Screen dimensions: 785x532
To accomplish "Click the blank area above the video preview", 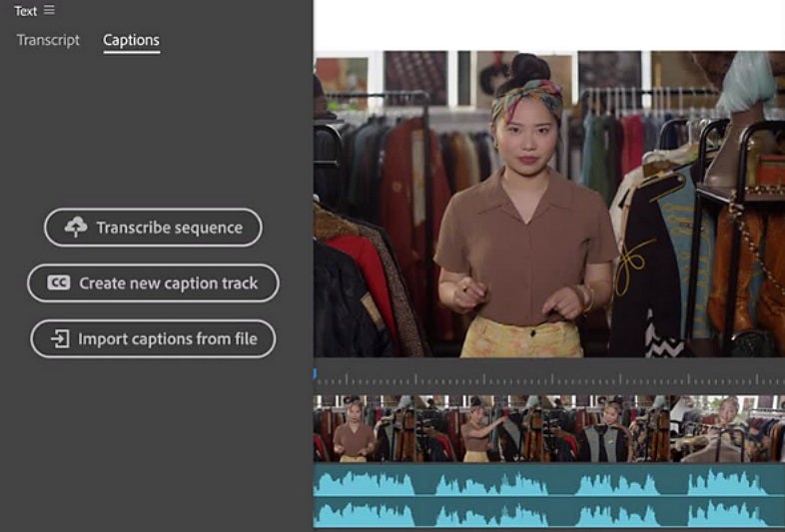I will click(549, 25).
